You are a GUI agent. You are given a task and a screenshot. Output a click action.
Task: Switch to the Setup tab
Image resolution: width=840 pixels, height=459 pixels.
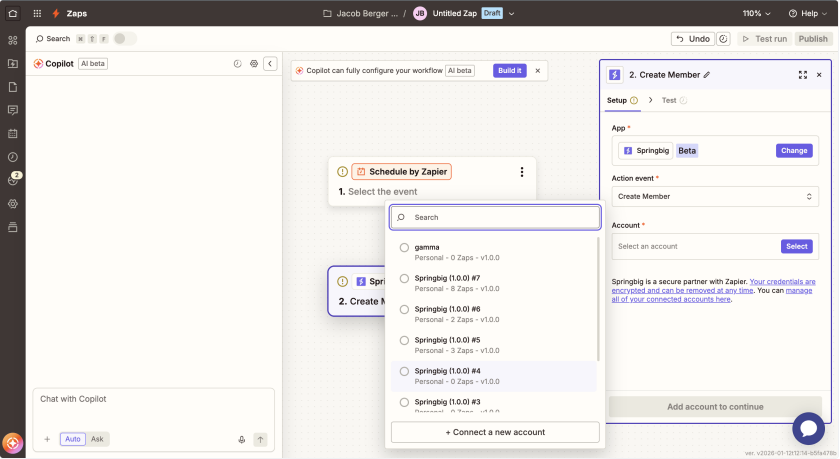tap(622, 100)
